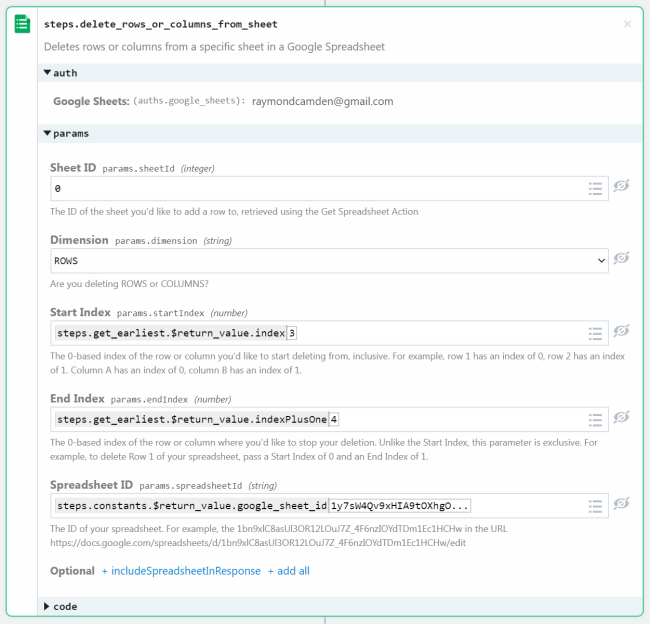Screen dimensions: 650x624
Task: Click the Google Sheets app icon
Action: [22, 25]
